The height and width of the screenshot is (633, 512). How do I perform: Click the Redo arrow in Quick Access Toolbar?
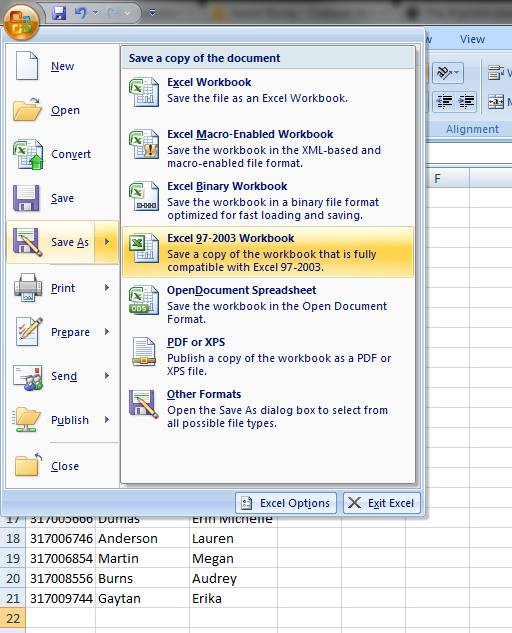pyautogui.click(x=113, y=13)
